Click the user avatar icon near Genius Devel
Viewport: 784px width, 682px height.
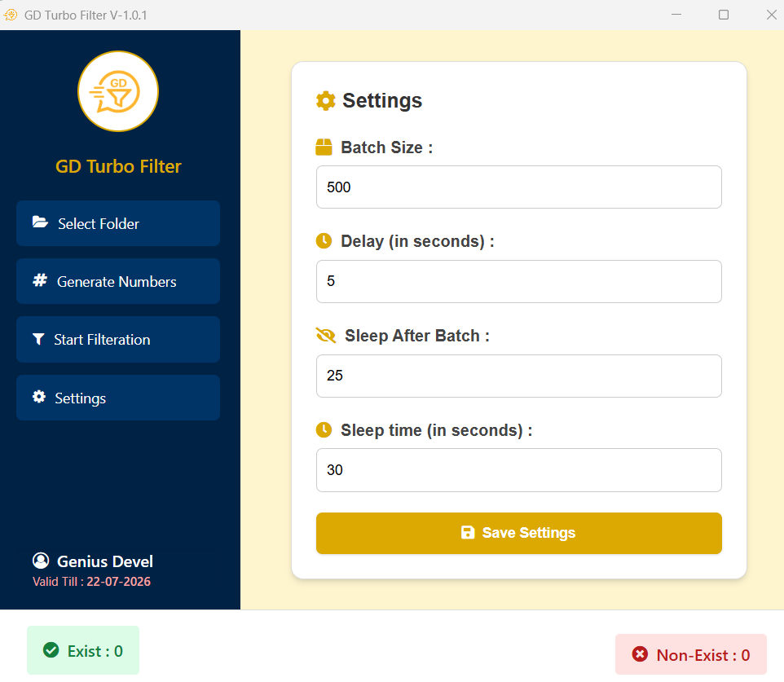coord(41,561)
